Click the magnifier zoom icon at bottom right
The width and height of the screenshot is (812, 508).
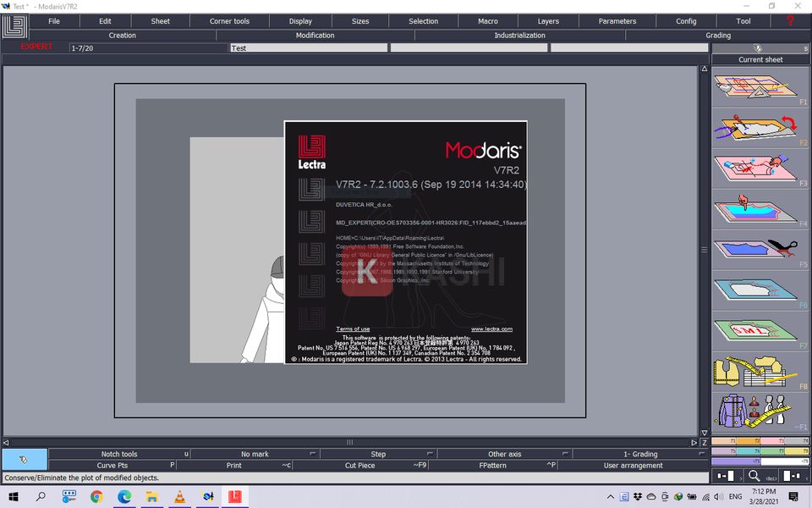tap(754, 476)
